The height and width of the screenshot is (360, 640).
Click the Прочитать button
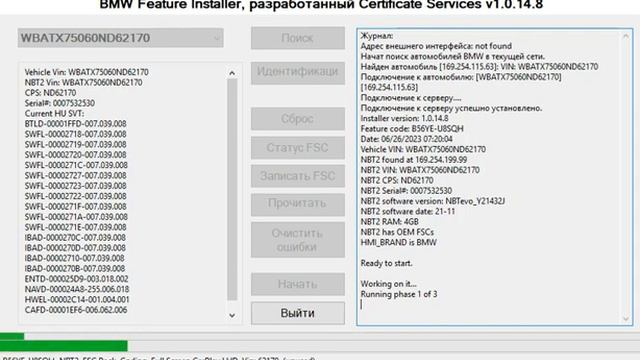[x=298, y=204]
